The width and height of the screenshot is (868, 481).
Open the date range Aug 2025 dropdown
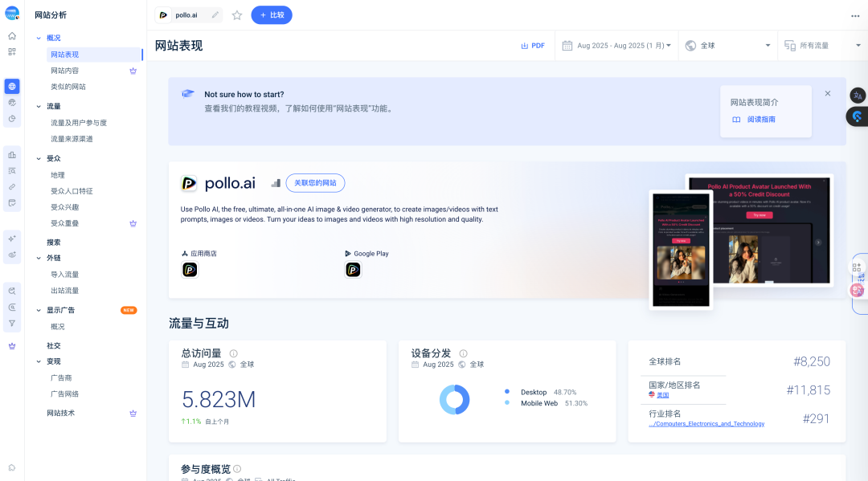click(x=616, y=45)
